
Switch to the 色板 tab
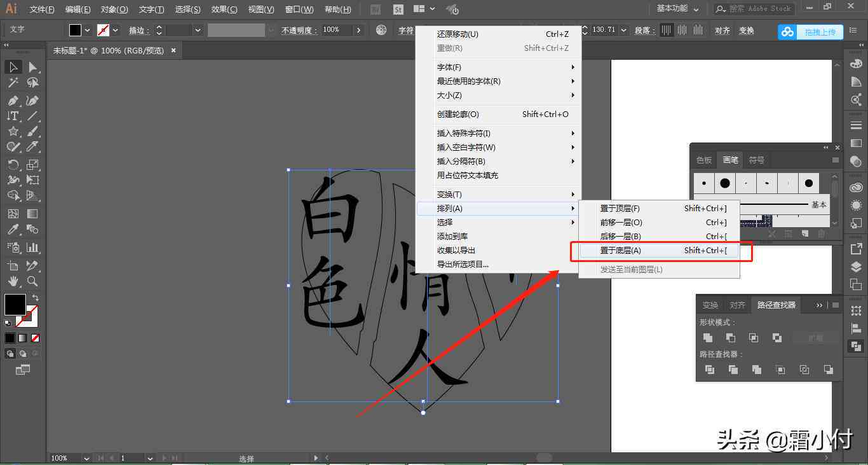tap(704, 160)
